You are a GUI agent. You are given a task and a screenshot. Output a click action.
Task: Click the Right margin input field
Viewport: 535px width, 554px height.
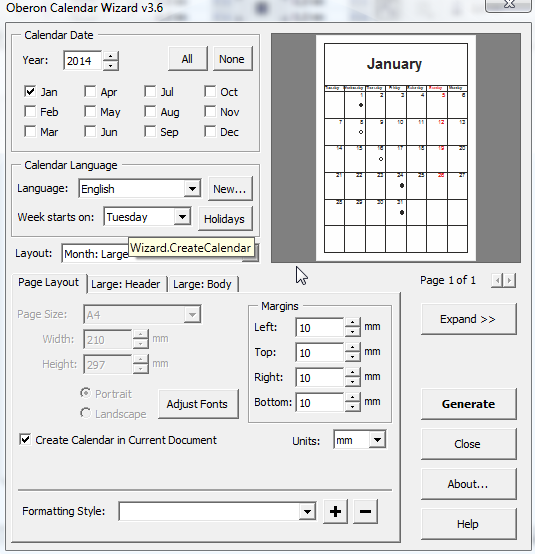pos(319,377)
